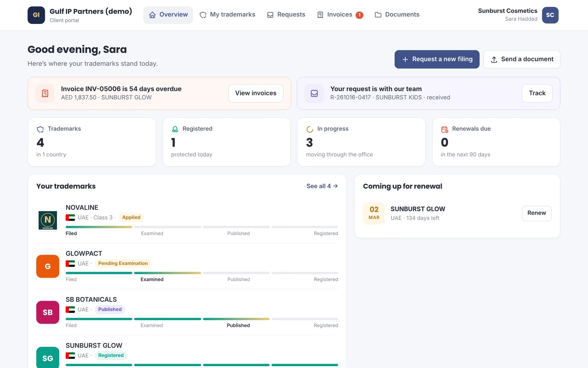Click the Trademarks stat card shield icon
The width and height of the screenshot is (588, 368).
40,129
